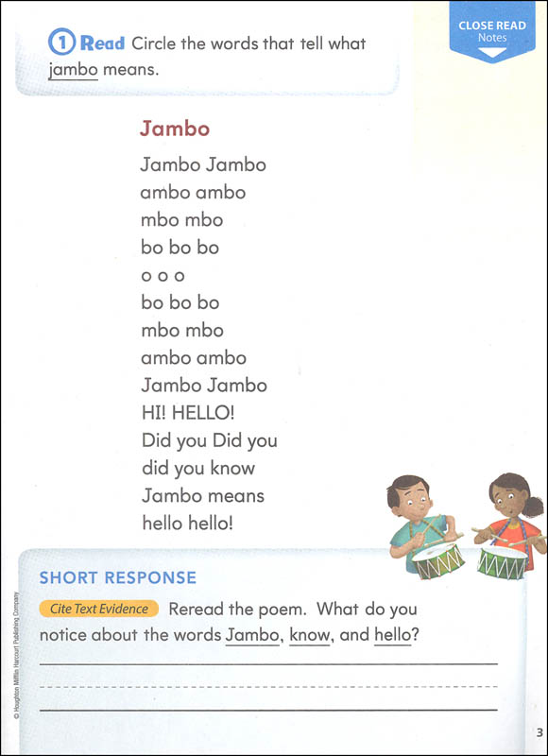Click the underlined word hello in question
Screen dimensions: 548x756
tap(393, 636)
